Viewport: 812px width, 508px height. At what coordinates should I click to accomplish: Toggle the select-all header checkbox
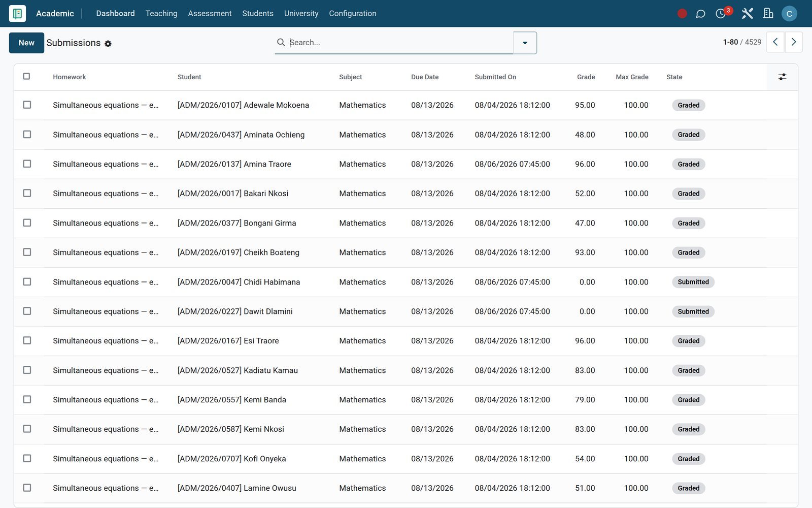click(x=27, y=76)
